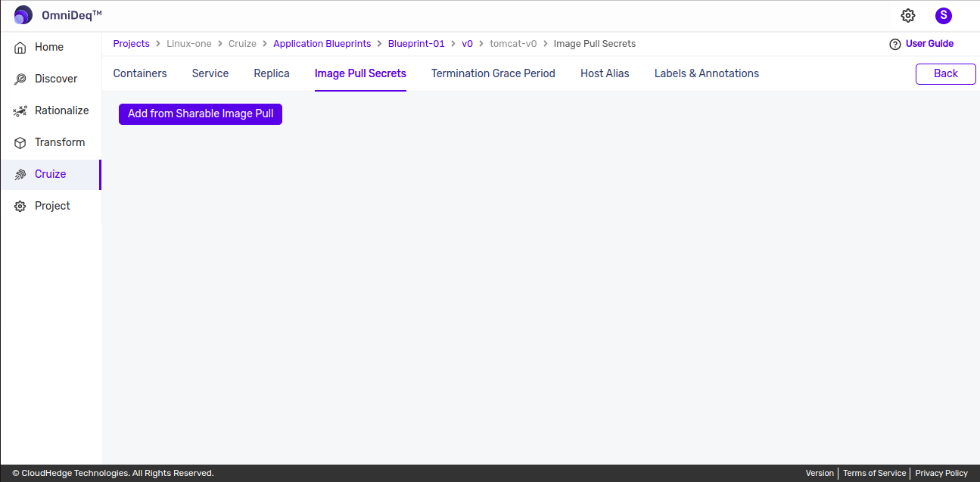
Task: Select Cruize in sidebar
Action: (51, 174)
